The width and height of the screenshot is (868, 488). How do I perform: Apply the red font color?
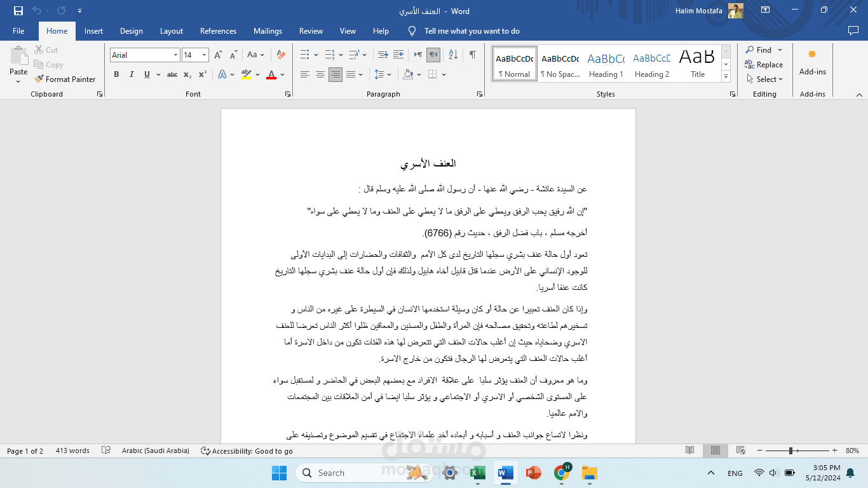(271, 74)
